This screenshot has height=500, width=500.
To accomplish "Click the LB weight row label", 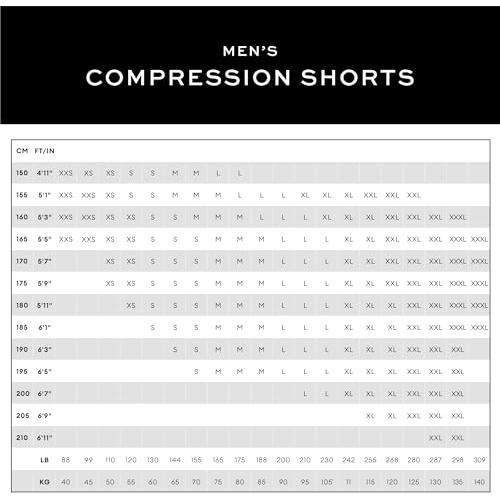I will (x=44, y=460).
